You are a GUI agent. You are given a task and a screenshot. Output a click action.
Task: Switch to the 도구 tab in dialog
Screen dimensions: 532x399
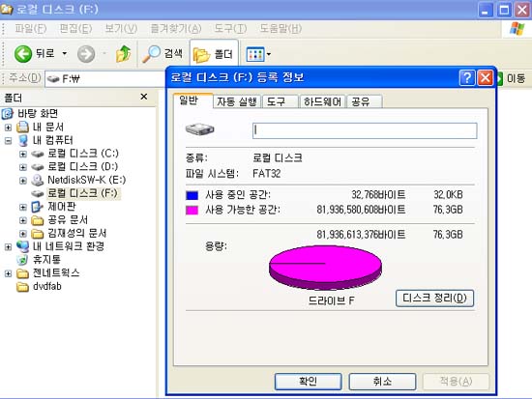tap(281, 101)
